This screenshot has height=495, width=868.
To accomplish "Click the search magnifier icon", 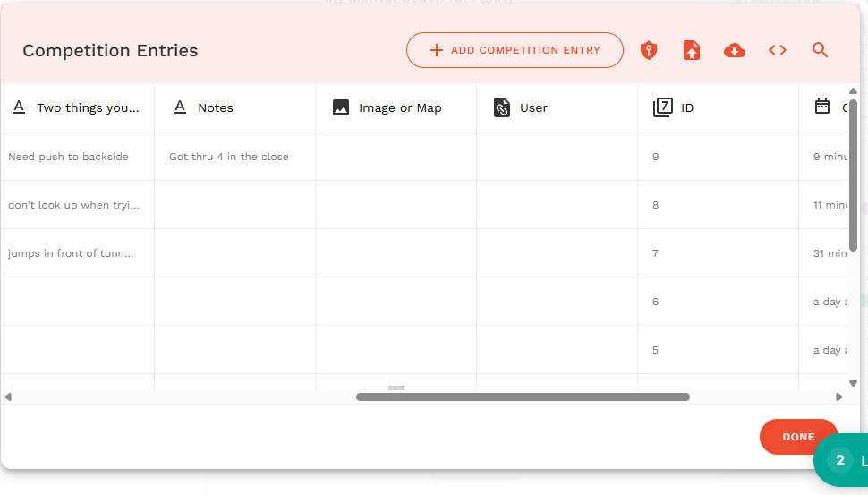I will click(x=820, y=50).
